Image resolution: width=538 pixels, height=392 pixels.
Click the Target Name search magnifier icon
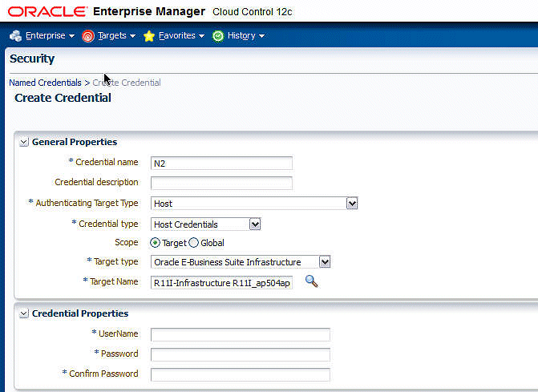(312, 281)
